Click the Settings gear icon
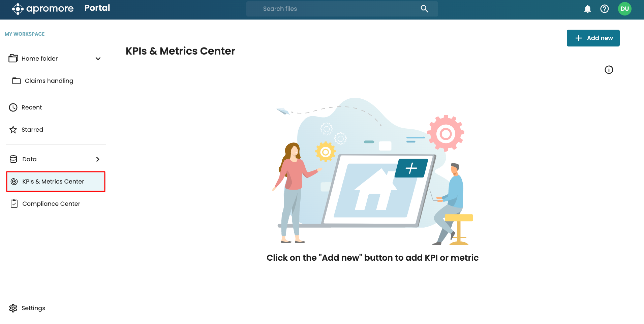The height and width of the screenshot is (324, 644). (x=13, y=308)
